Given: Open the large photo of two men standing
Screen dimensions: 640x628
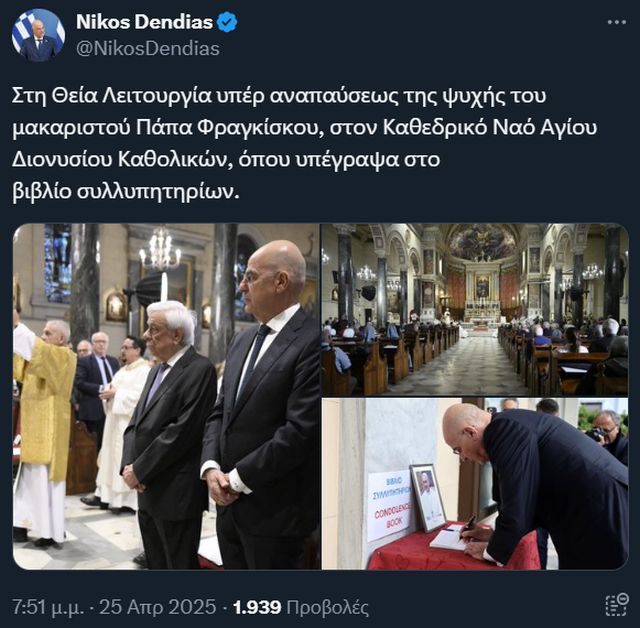Looking at the screenshot, I should pyautogui.click(x=166, y=396).
